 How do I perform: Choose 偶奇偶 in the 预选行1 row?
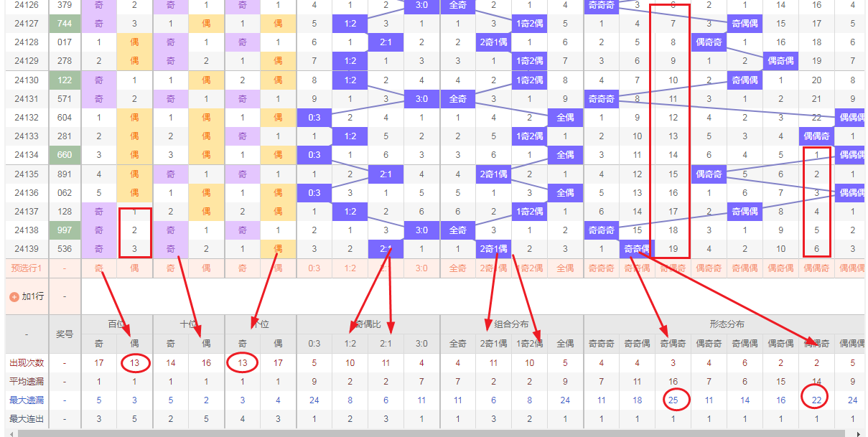click(780, 268)
